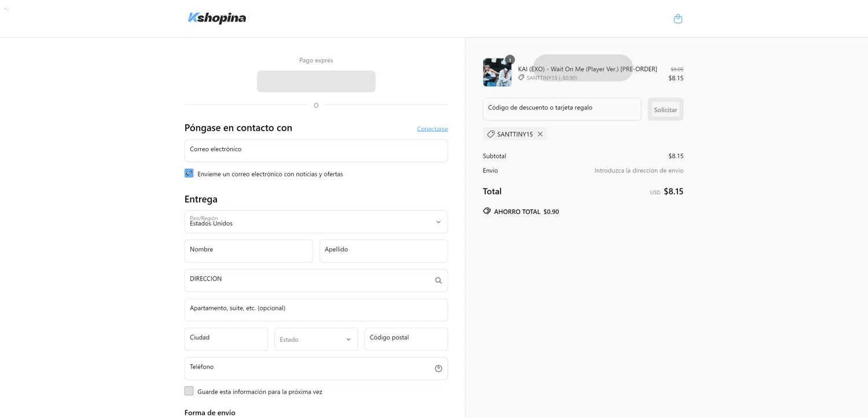The height and width of the screenshot is (418, 868).
Task: Click the 'Subtotal' label
Action: click(x=495, y=156)
